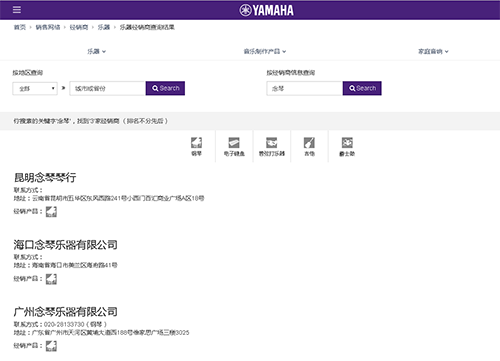Expand the home audio category dropdown
The width and height of the screenshot is (500, 361).
click(x=433, y=51)
